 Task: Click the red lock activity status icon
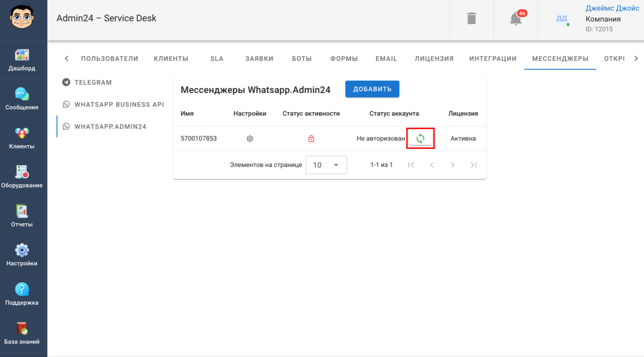pos(311,139)
